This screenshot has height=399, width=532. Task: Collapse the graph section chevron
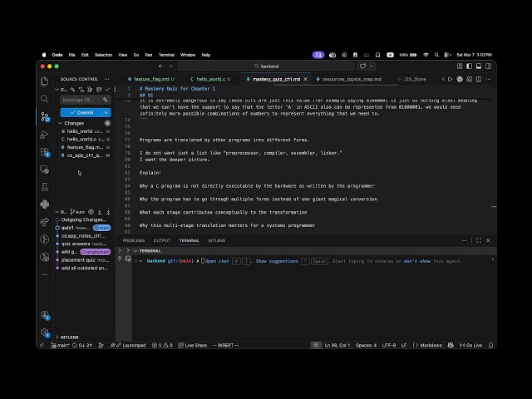coord(57,212)
